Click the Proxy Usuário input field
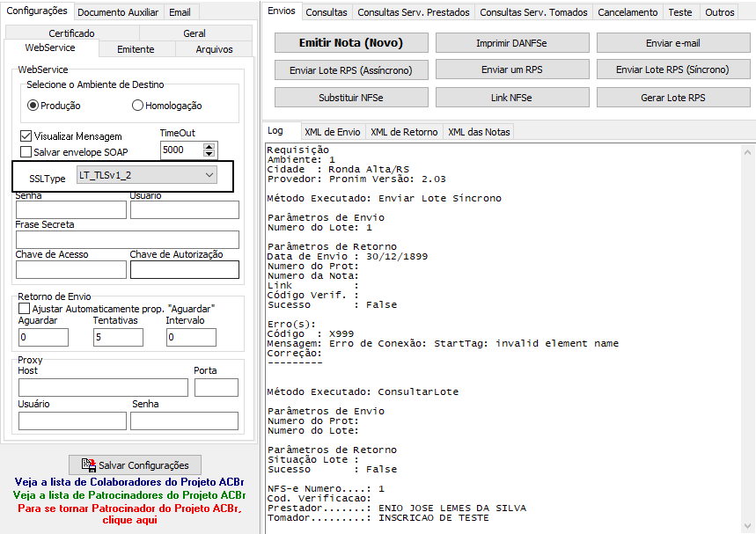Screen dimensions: 756x534 [72, 421]
